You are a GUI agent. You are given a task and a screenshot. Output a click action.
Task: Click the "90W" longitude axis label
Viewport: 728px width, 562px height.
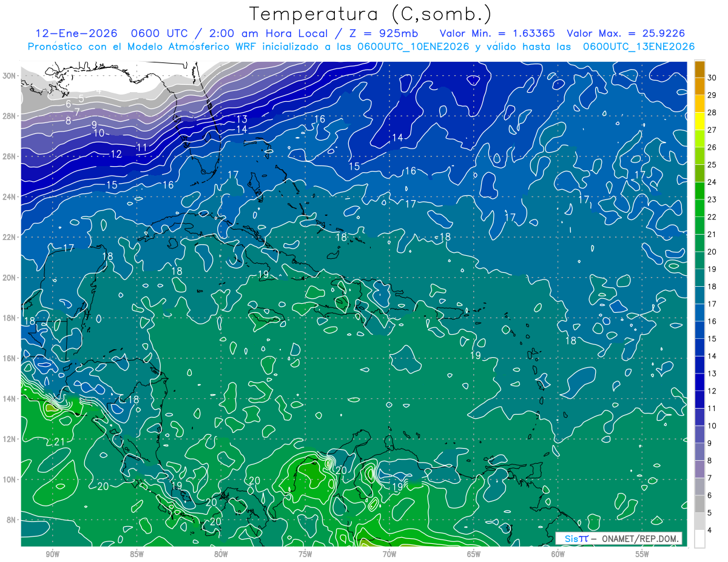pos(52,554)
